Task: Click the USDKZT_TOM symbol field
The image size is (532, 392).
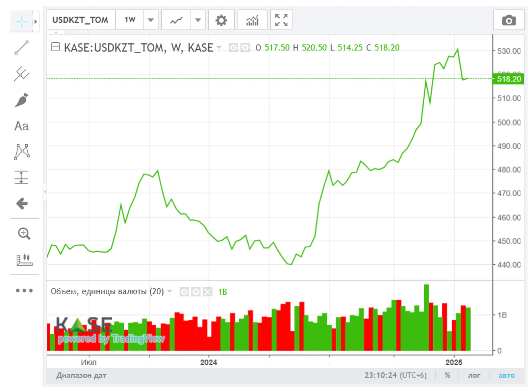Action: tap(81, 20)
